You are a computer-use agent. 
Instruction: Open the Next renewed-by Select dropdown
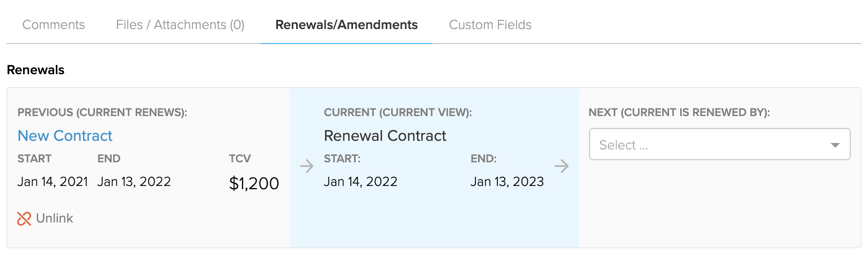click(720, 144)
